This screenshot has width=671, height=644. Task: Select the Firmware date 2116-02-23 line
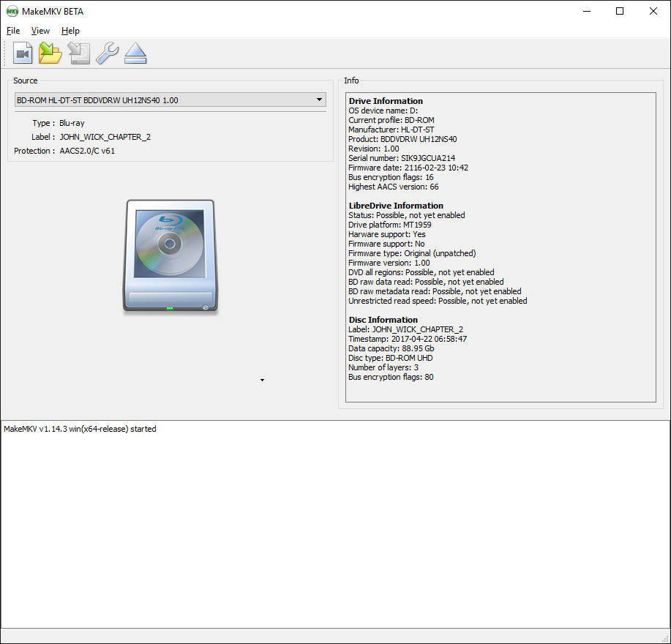click(x=408, y=168)
